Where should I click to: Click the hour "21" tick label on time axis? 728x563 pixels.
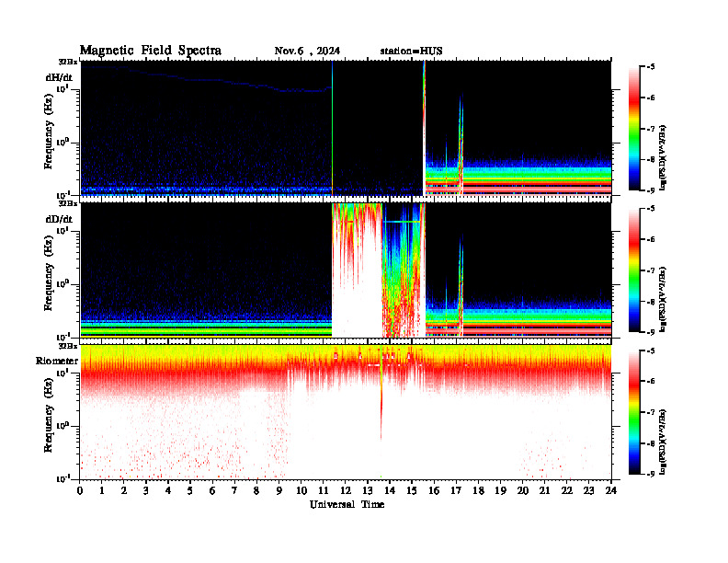[x=544, y=491]
